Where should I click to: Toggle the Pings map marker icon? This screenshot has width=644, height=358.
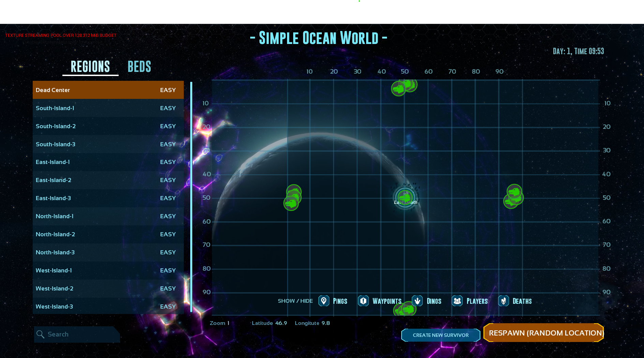coord(324,301)
